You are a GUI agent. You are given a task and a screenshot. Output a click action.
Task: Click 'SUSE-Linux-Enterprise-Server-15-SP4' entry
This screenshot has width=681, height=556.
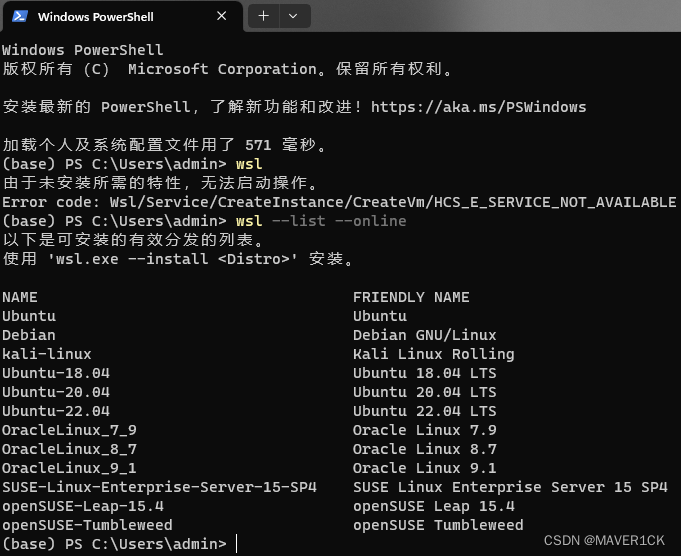tap(159, 487)
